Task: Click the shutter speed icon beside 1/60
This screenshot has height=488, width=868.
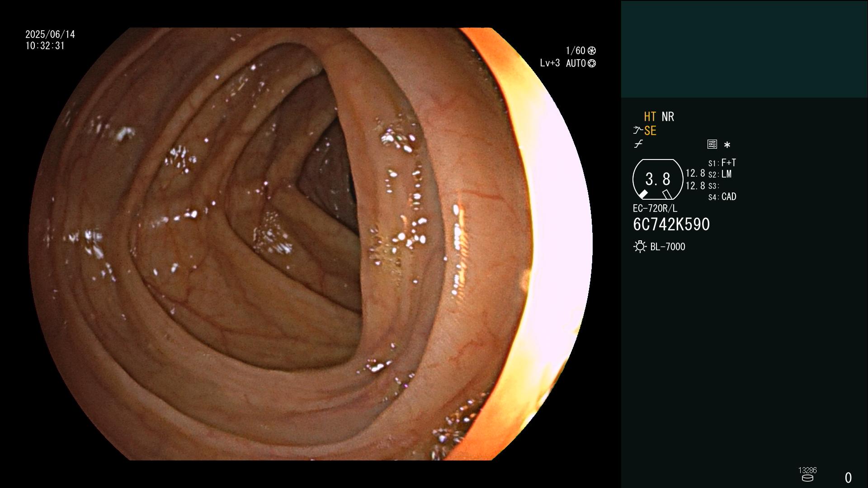Action: pos(592,51)
